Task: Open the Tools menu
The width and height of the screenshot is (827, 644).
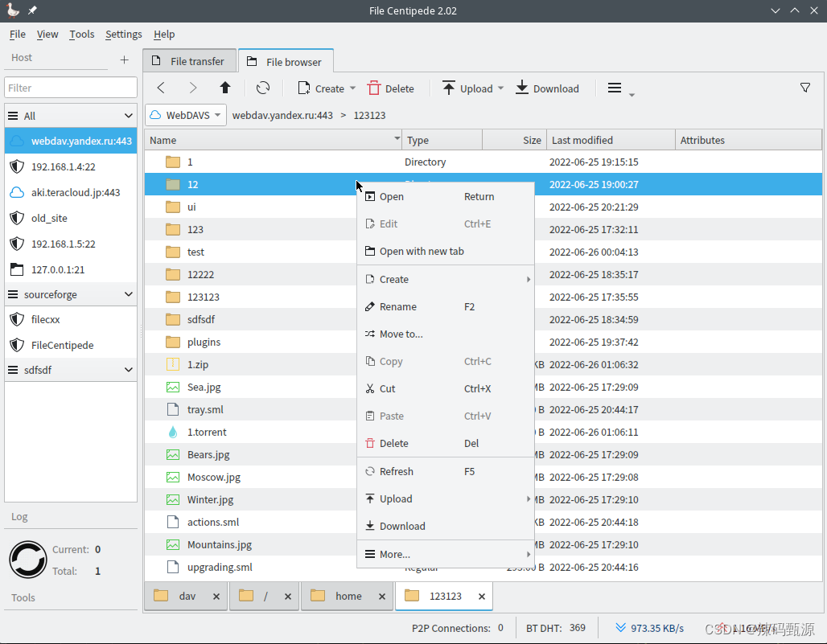Action: click(82, 35)
